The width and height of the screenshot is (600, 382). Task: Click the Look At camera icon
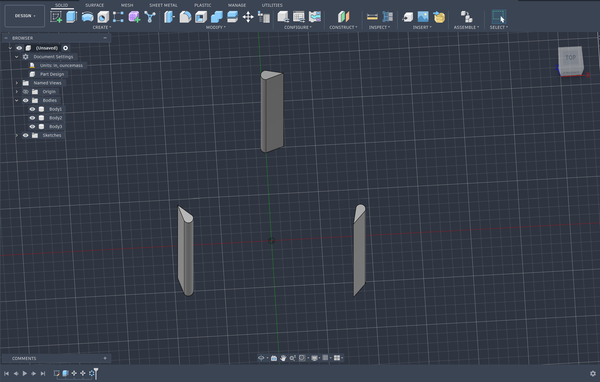coord(274,358)
